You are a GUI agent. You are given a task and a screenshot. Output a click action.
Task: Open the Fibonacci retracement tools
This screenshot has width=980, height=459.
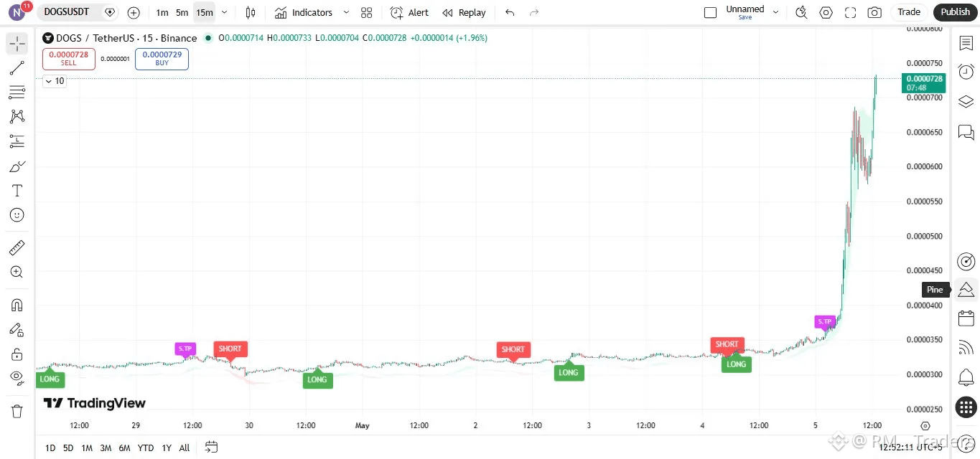point(17,93)
